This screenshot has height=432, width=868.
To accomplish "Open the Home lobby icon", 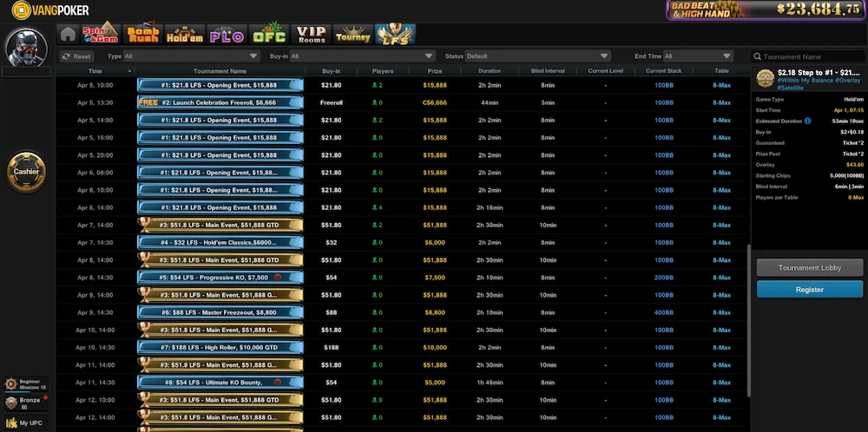I will pos(68,35).
